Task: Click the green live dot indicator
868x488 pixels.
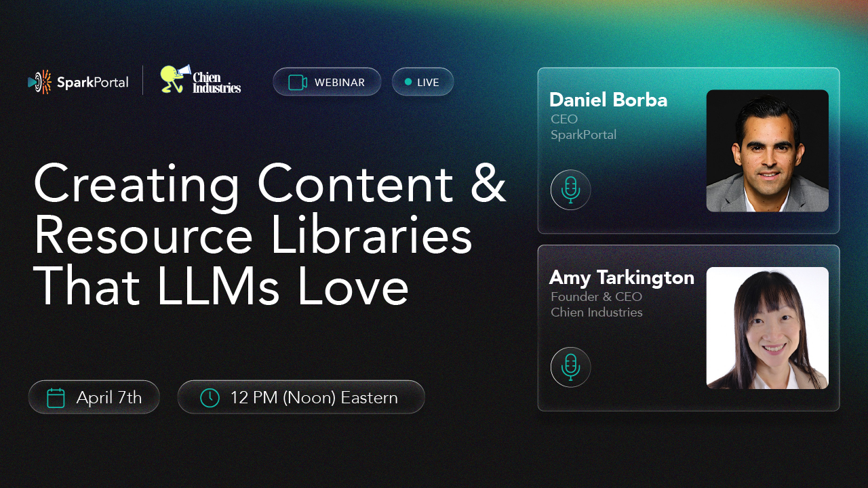Action: coord(408,82)
